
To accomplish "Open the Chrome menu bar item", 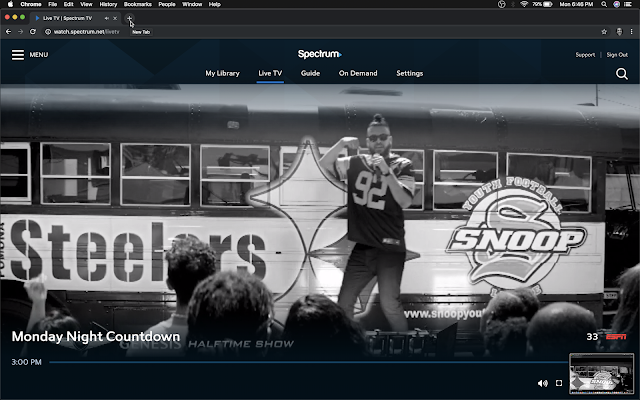I will coord(31,4).
